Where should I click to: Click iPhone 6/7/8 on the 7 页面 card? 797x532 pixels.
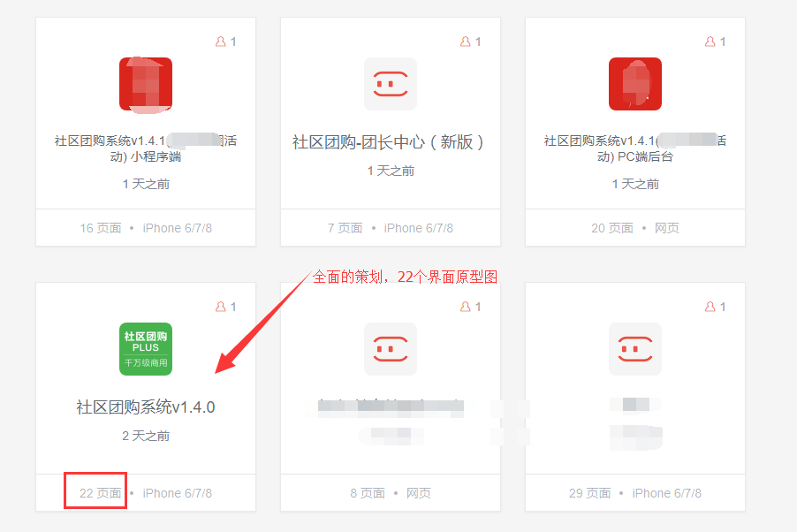(x=418, y=228)
